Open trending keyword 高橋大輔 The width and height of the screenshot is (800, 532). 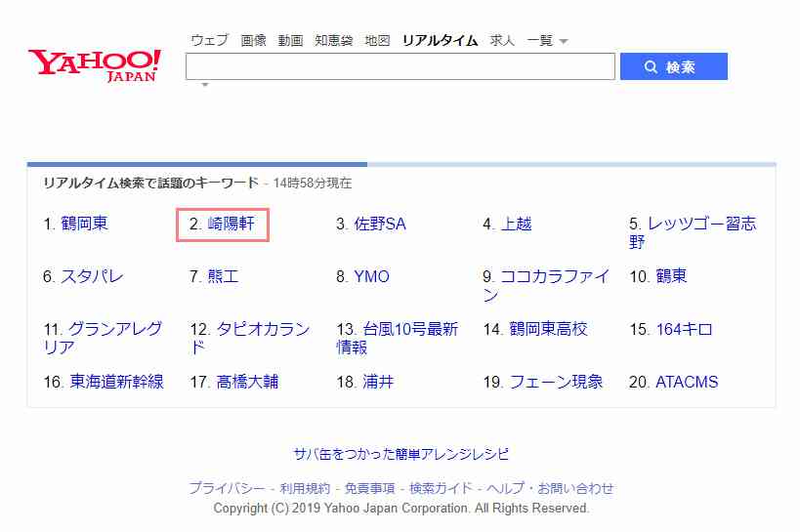point(247,382)
